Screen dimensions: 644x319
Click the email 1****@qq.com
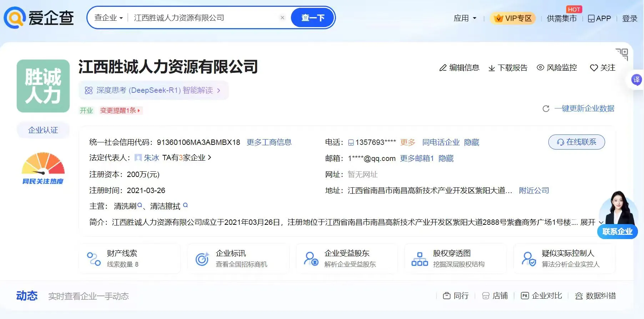click(x=372, y=158)
